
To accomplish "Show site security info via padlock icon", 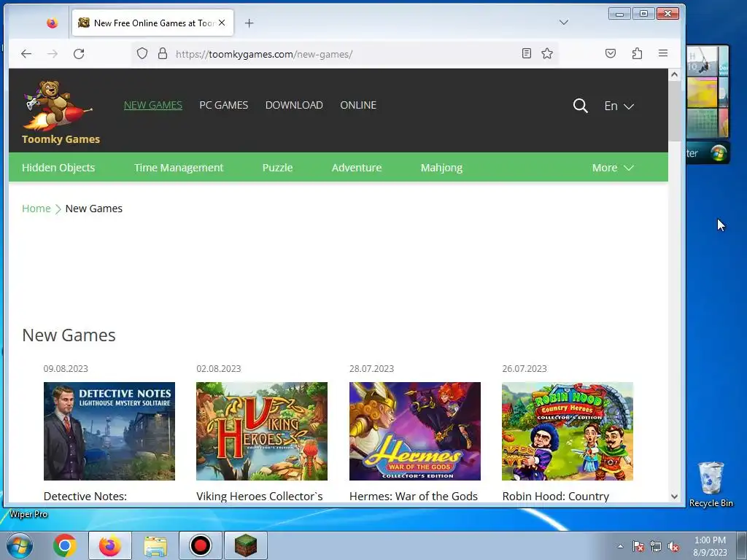I will click(163, 53).
